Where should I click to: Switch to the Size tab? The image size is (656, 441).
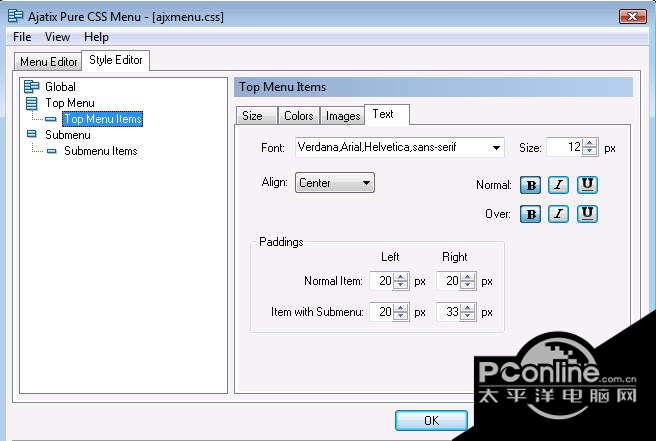pos(257,115)
